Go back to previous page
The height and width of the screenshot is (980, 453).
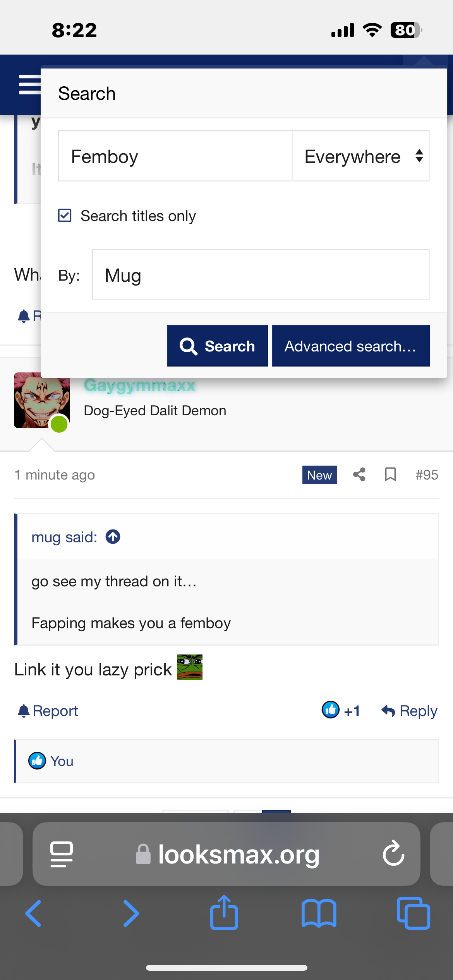tap(34, 913)
